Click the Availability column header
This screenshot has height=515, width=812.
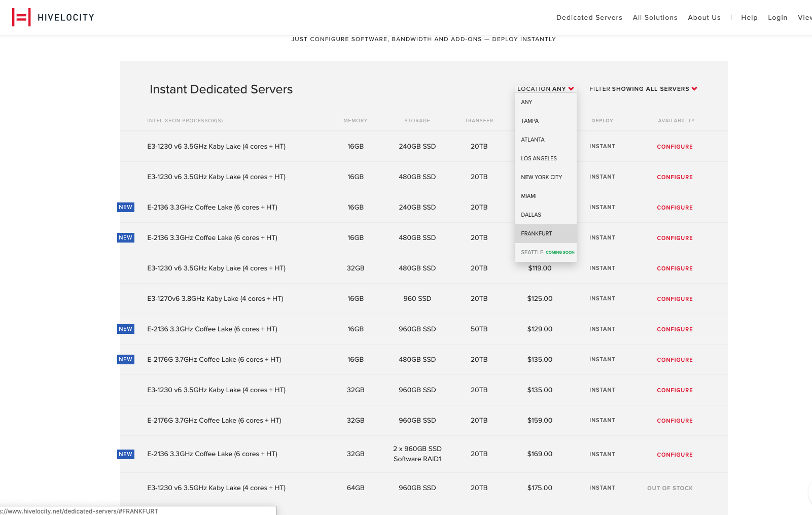click(676, 121)
